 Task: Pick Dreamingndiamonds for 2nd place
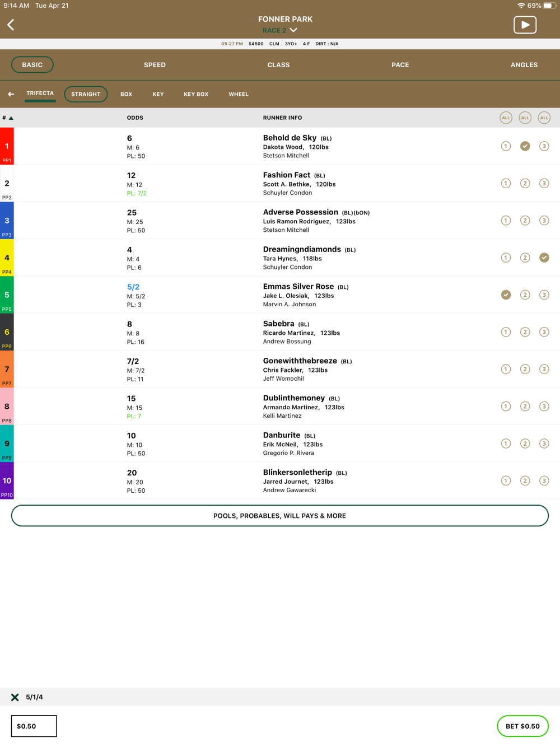[525, 258]
